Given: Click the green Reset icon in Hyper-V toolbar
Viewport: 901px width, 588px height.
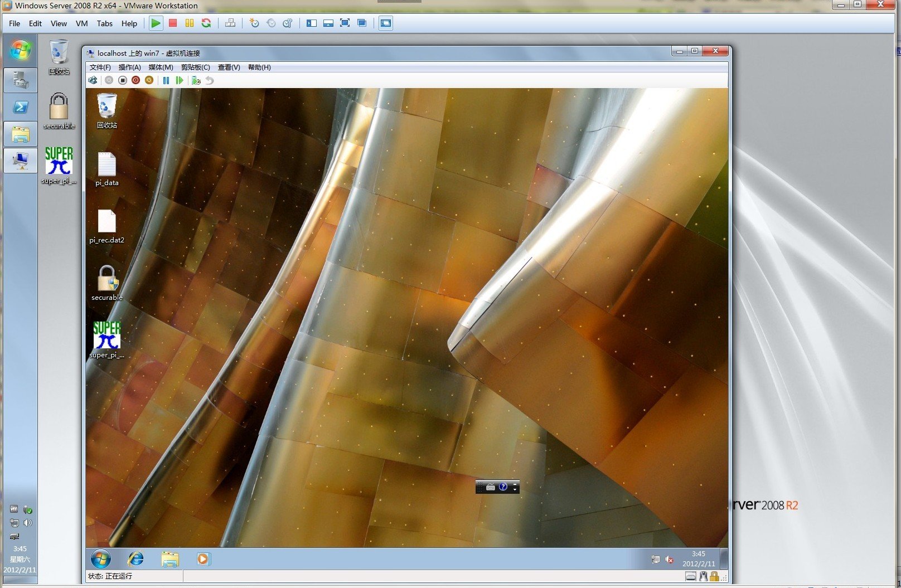Looking at the screenshot, I should click(x=180, y=80).
